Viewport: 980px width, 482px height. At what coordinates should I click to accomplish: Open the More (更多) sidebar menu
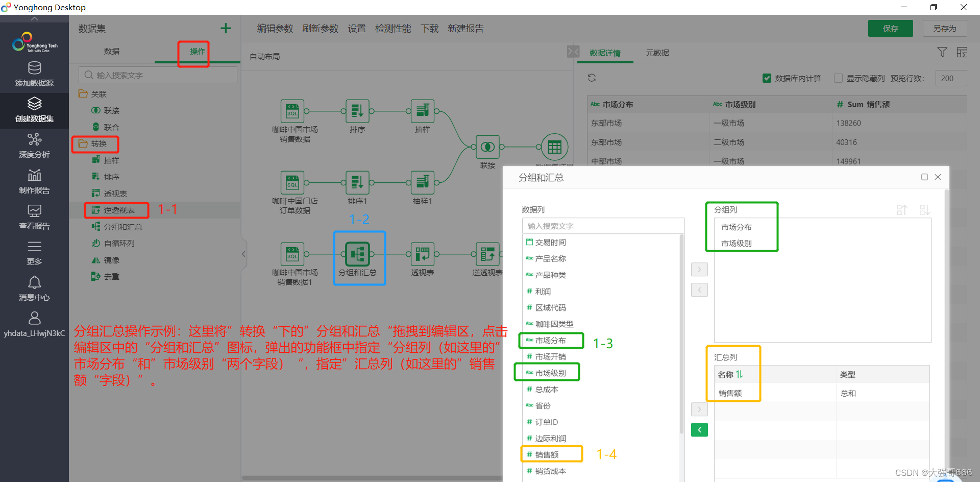pos(34,253)
